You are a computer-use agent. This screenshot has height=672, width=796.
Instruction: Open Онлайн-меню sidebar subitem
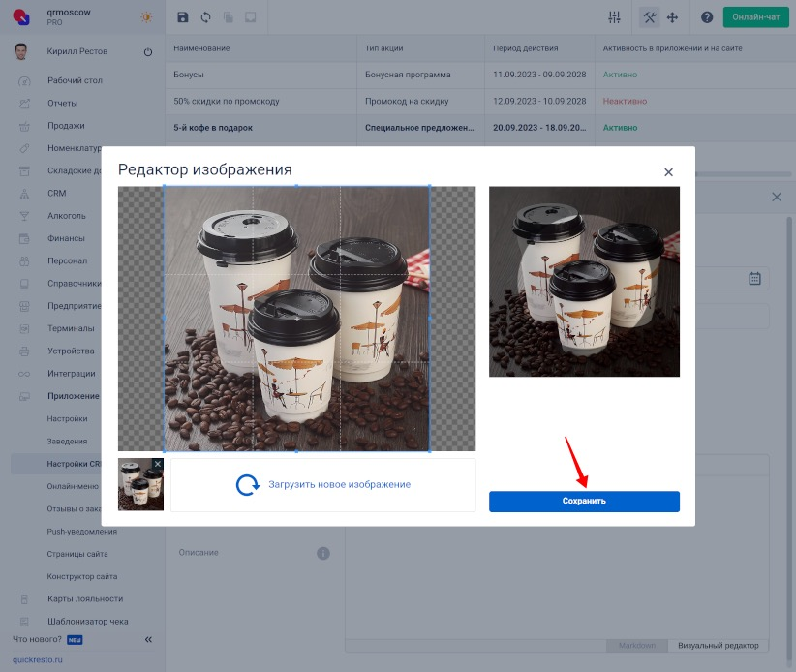(x=73, y=486)
